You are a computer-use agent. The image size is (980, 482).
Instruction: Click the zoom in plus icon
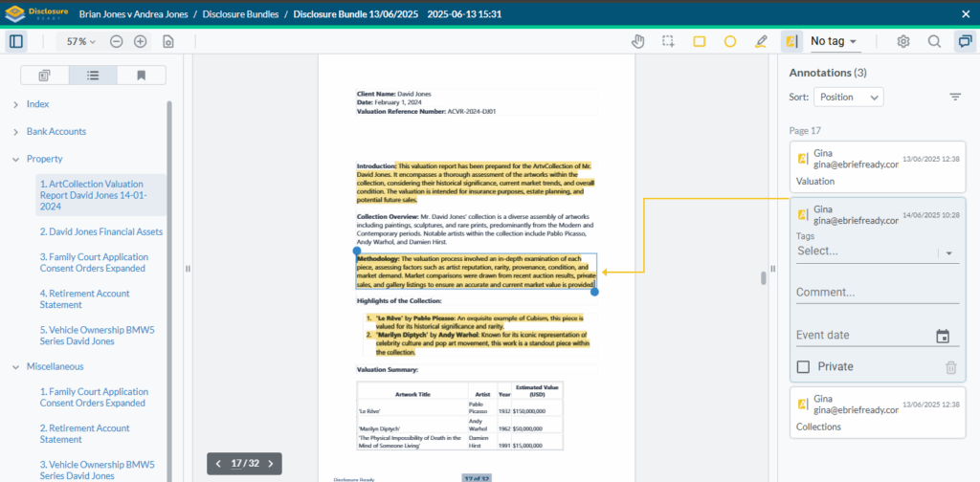tap(141, 41)
